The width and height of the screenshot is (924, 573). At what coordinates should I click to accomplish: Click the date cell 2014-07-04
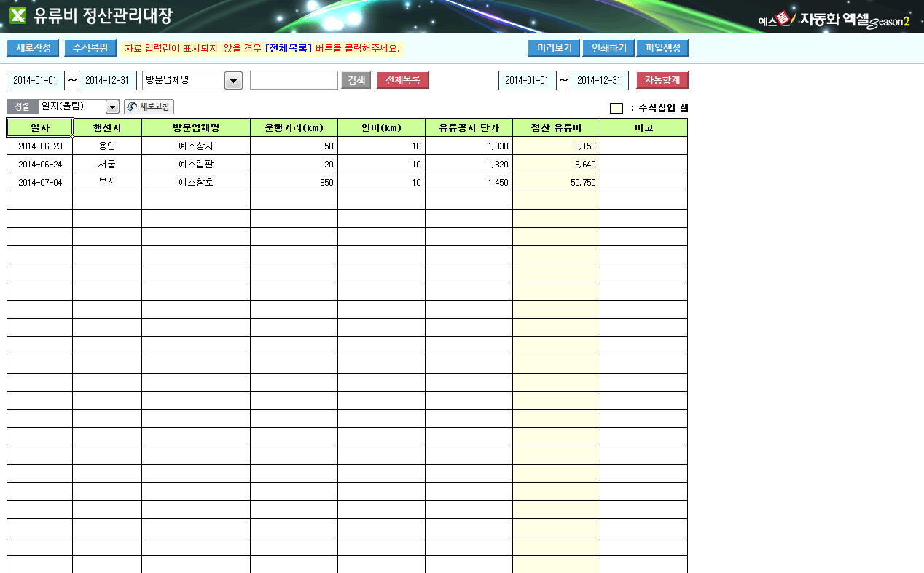[39, 182]
